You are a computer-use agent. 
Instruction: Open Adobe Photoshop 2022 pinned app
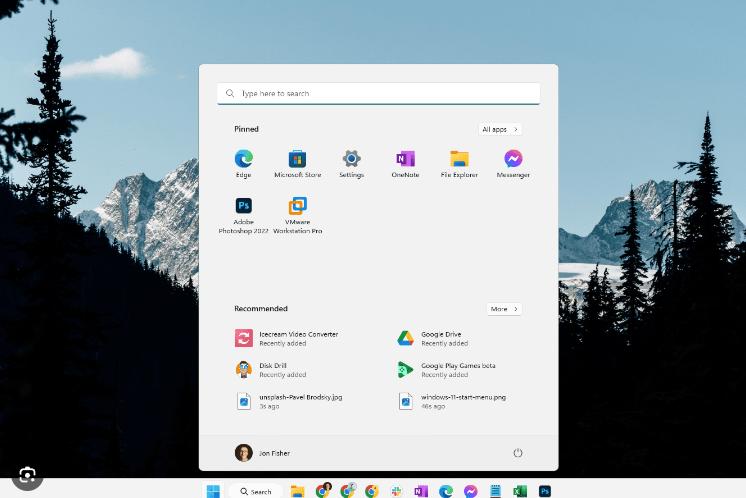(x=244, y=215)
